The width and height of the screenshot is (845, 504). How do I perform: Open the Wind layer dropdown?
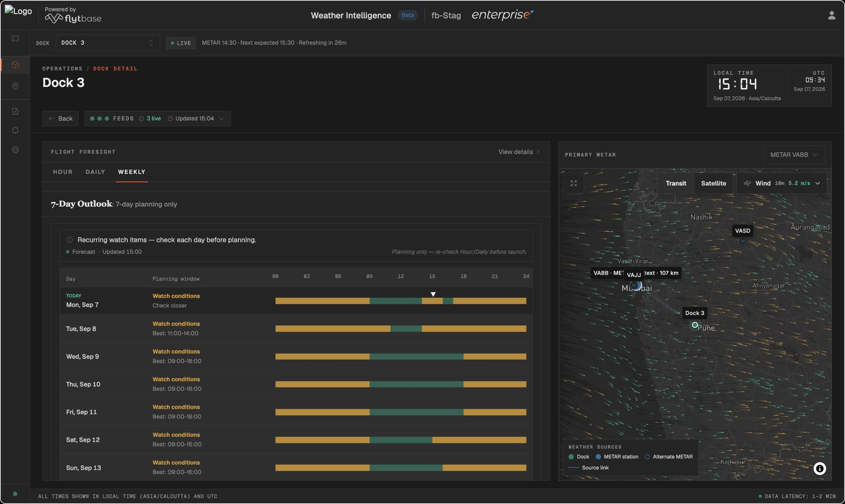coord(781,183)
